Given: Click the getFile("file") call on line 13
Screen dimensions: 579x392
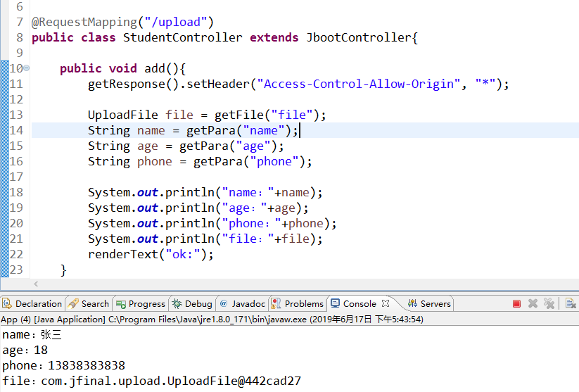Looking at the screenshot, I should tap(267, 115).
